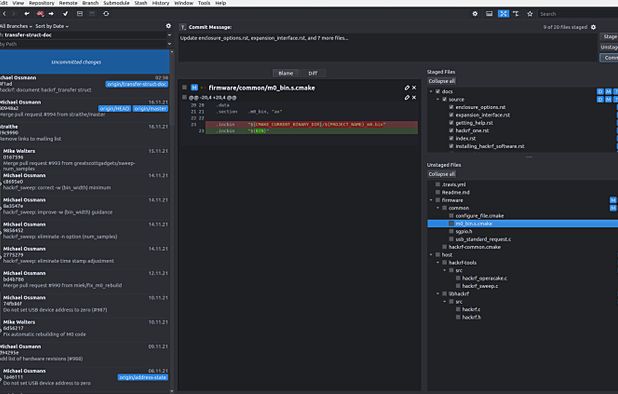Open the terminal-style icon next to view mode
The height and width of the screenshot is (394, 618).
coord(516,13)
